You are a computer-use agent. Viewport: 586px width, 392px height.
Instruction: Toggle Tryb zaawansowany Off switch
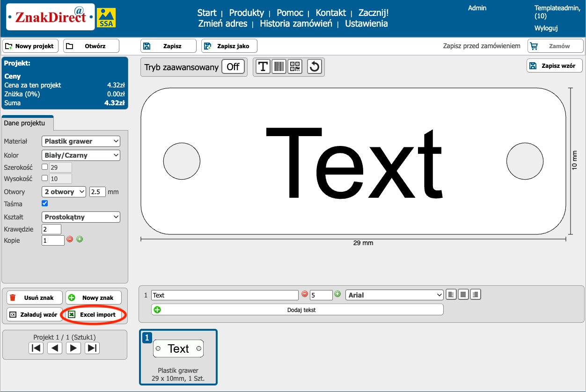(233, 67)
